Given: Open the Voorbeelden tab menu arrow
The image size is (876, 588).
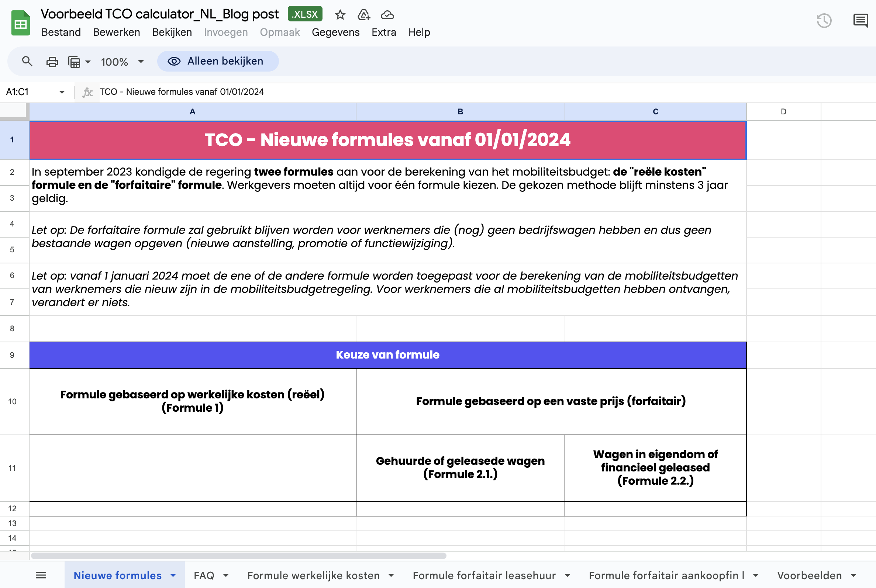Looking at the screenshot, I should [853, 575].
